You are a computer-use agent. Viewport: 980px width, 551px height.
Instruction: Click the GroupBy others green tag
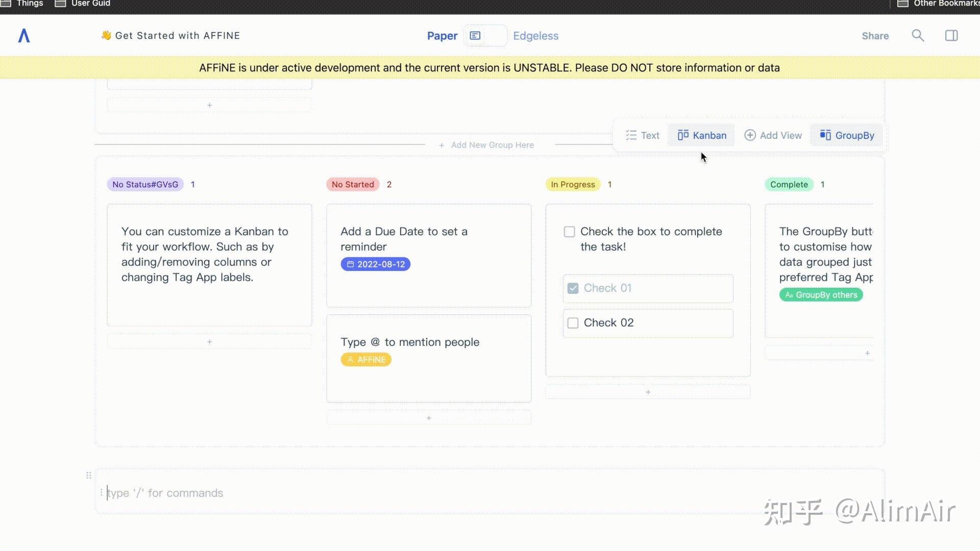click(x=821, y=295)
